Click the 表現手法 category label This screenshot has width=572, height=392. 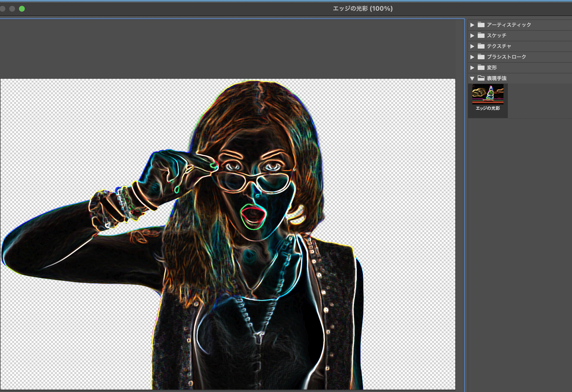coord(496,78)
